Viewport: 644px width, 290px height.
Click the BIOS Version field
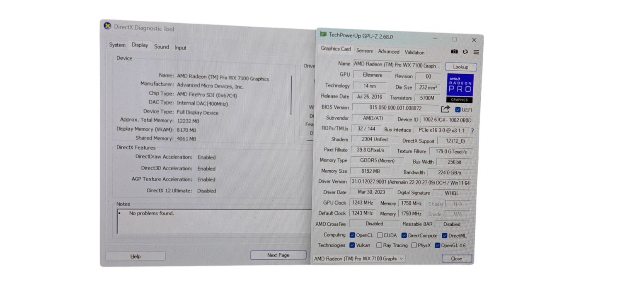coord(395,108)
